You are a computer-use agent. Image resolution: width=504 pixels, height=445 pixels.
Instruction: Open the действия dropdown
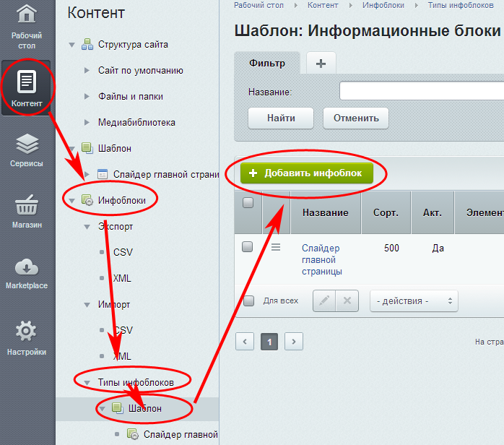click(x=414, y=301)
